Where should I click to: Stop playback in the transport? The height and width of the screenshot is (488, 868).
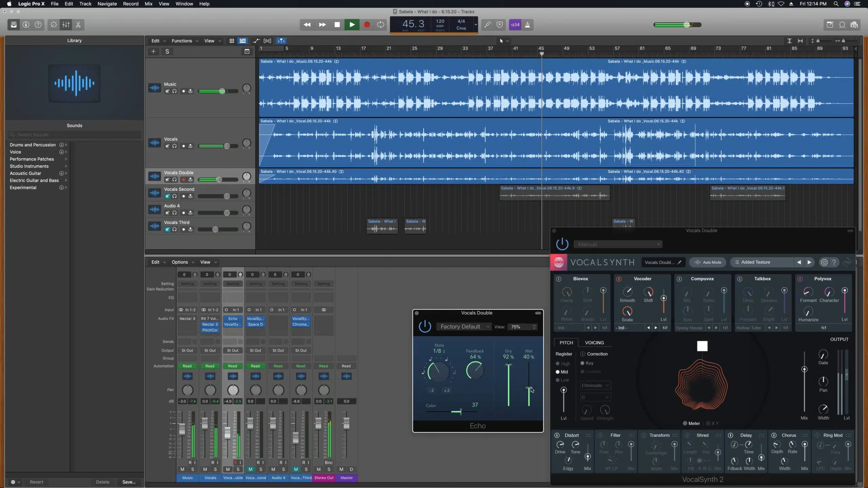(x=337, y=25)
